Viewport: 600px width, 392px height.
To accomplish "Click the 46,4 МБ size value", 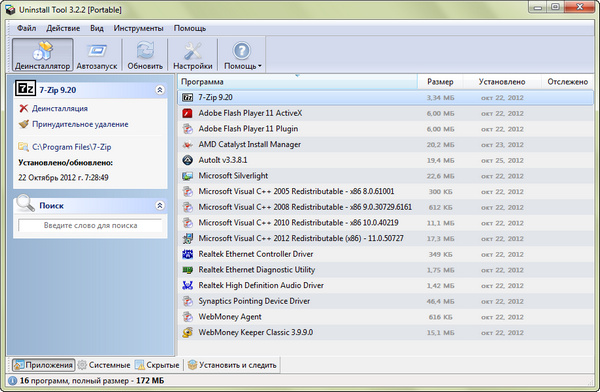I will click(440, 302).
